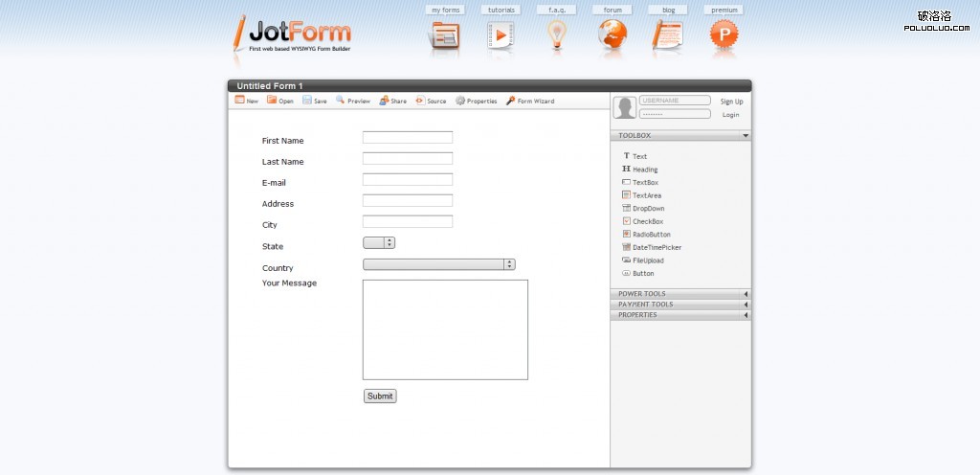The image size is (980, 475).
Task: Click the First Name text field
Action: [407, 138]
